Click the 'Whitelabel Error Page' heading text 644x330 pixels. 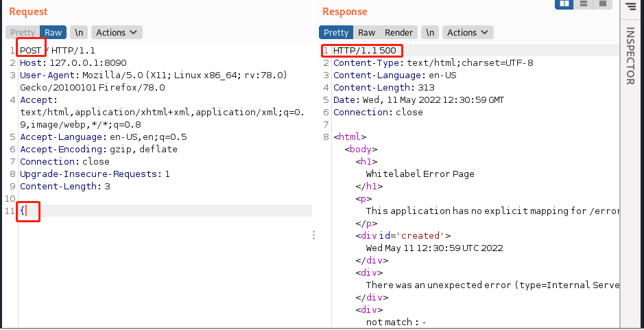point(420,174)
